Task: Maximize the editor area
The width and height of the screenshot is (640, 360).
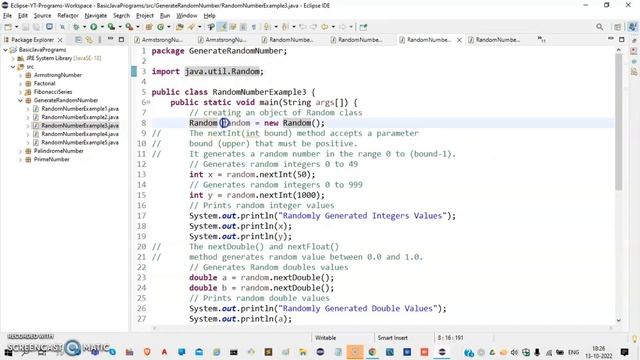Action: 622,40
